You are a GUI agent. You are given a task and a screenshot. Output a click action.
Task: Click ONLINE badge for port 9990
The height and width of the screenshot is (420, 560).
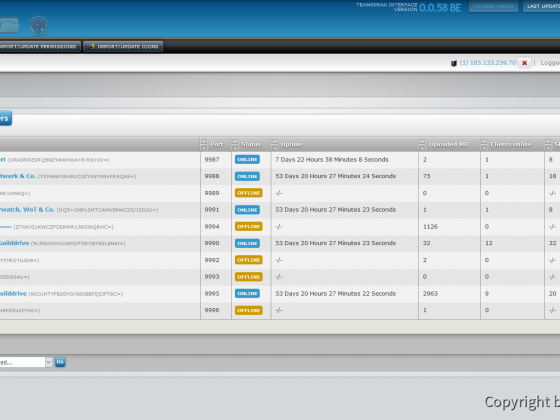[247, 243]
